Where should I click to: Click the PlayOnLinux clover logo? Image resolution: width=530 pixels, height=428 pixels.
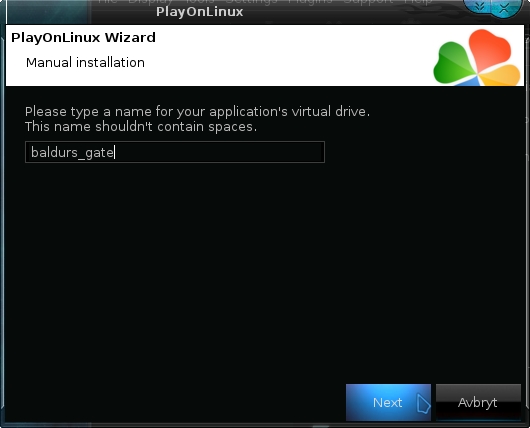point(477,57)
